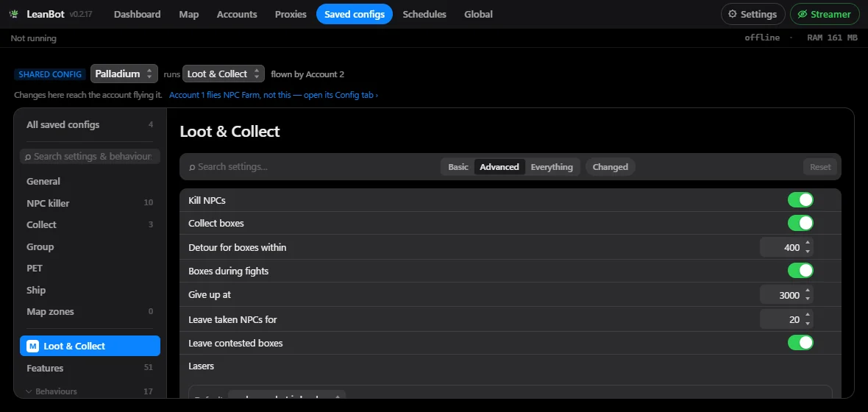Click the eye icon in Streamer button
Image resolution: width=868 pixels, height=412 pixels.
pyautogui.click(x=802, y=15)
